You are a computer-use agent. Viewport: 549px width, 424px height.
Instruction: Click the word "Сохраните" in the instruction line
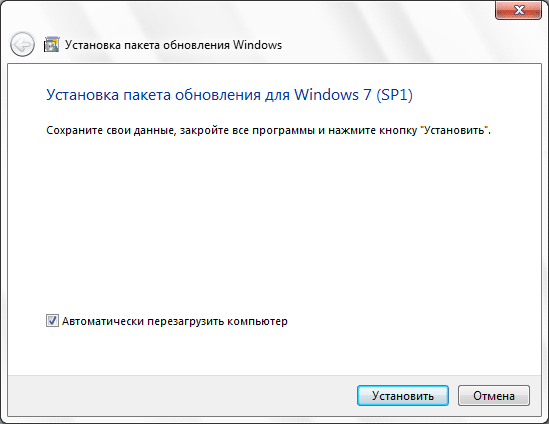click(x=74, y=131)
